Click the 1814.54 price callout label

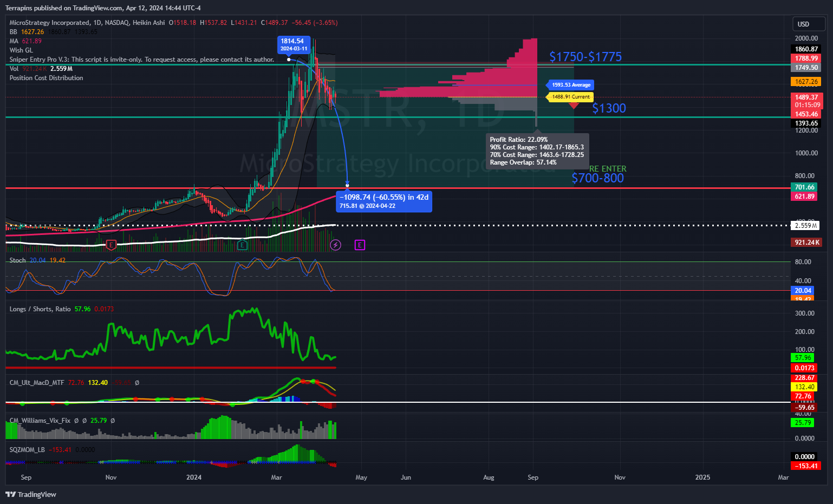click(x=294, y=44)
